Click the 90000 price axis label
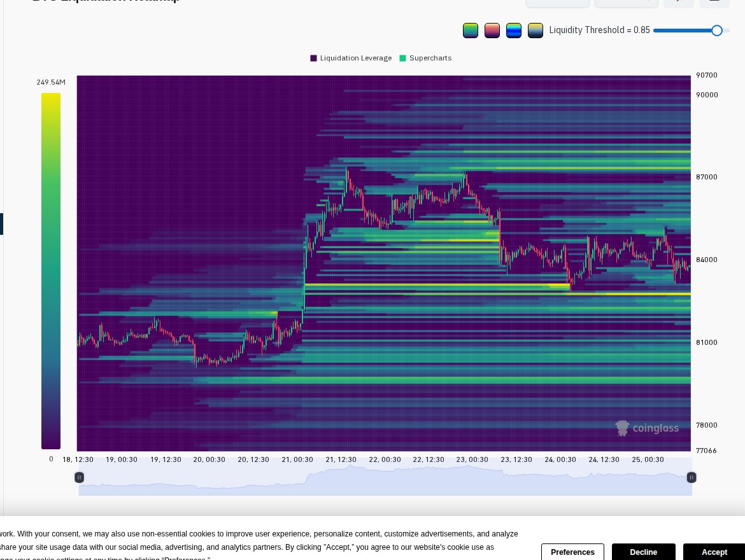This screenshot has width=745, height=560. [x=707, y=95]
